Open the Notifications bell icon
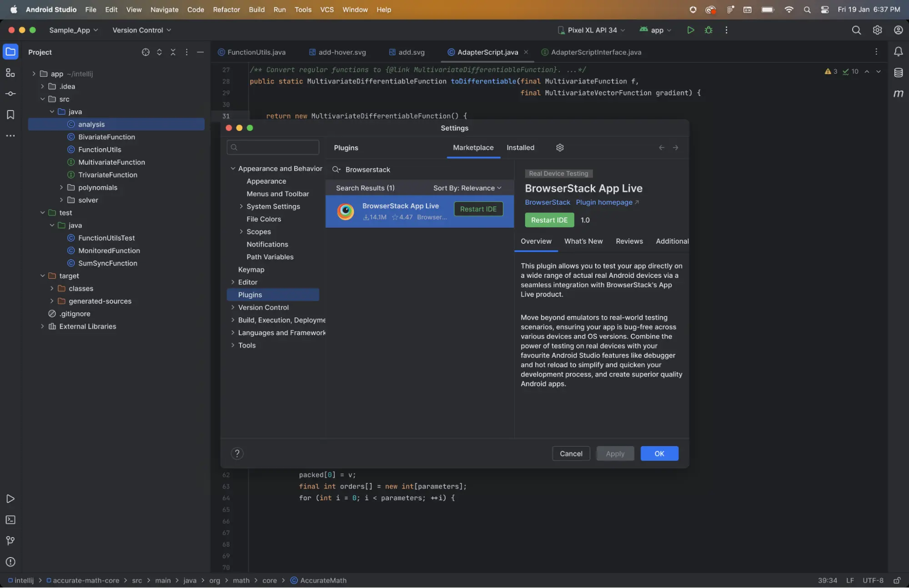 [x=898, y=52]
